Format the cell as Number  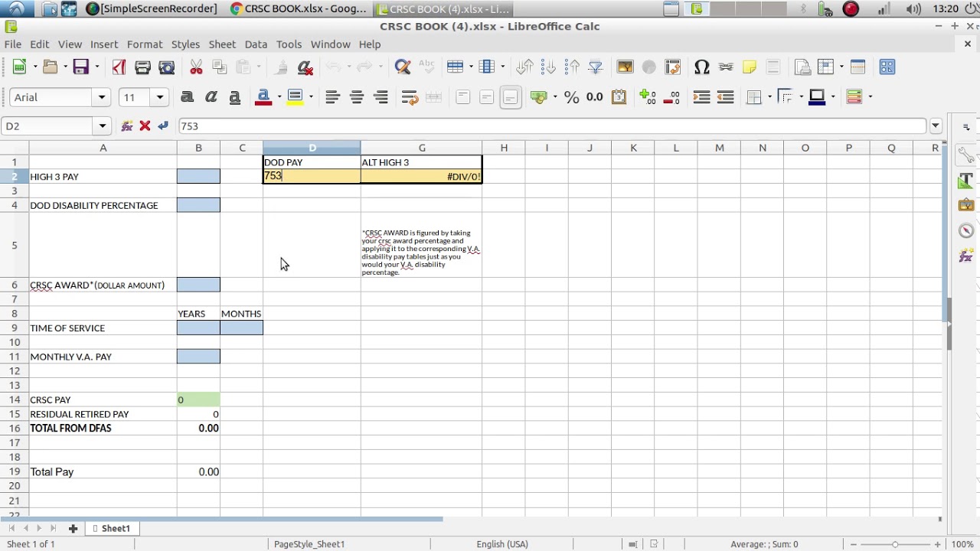coord(595,97)
